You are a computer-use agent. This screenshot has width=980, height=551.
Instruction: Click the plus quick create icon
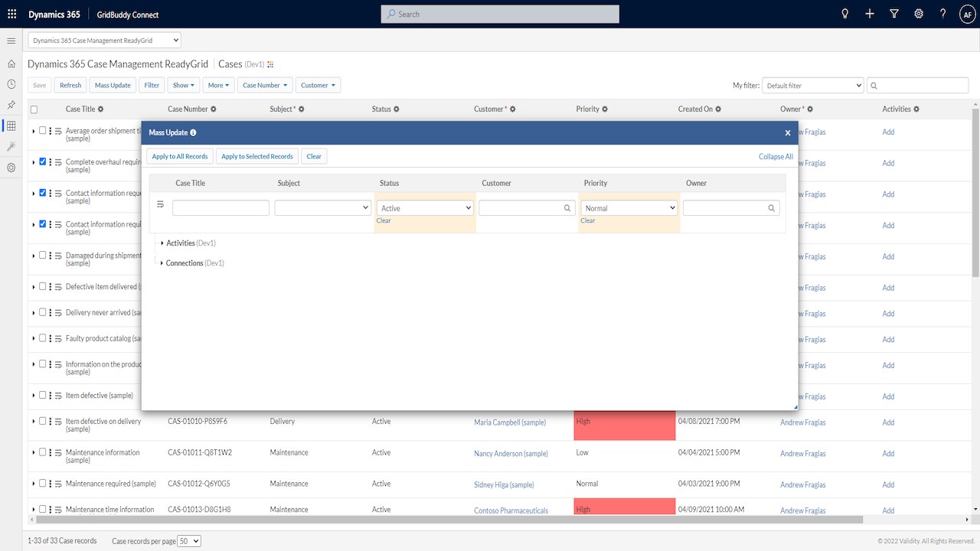tap(870, 14)
